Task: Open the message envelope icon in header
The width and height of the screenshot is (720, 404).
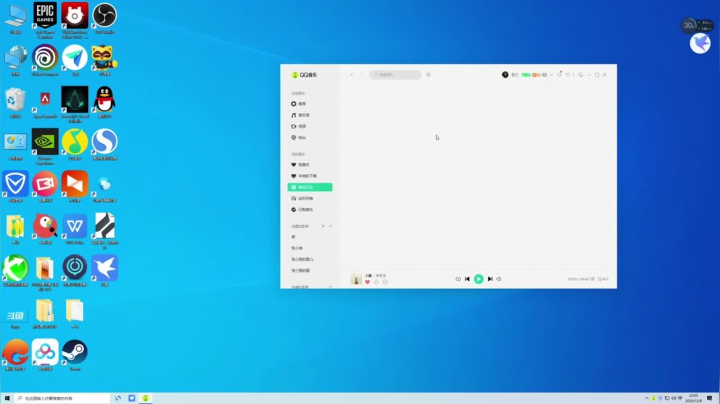Action: coord(545,75)
